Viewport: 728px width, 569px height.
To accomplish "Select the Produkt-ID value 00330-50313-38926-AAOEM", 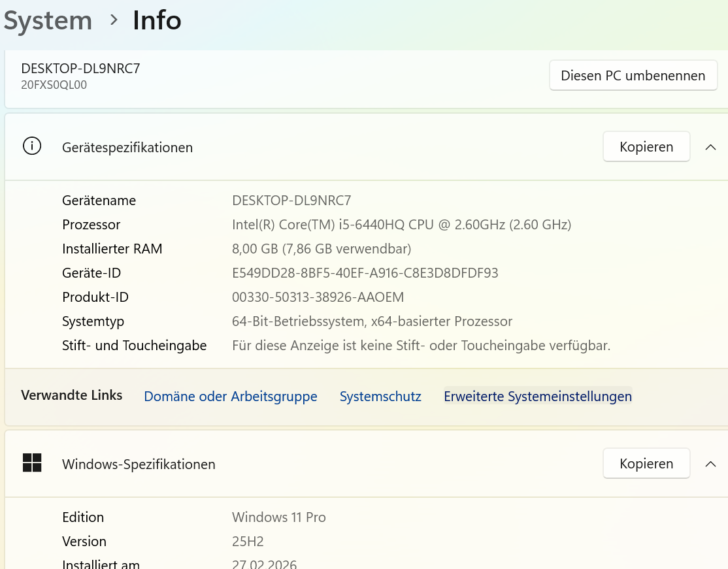I will pos(318,297).
